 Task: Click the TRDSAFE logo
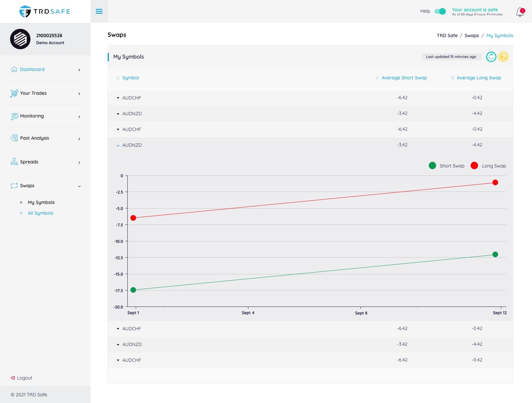pyautogui.click(x=45, y=11)
